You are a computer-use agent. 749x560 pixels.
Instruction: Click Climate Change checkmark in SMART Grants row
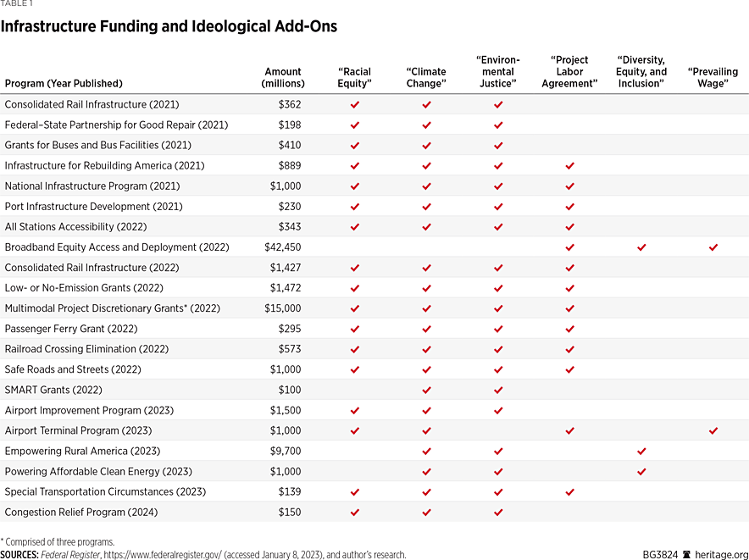[426, 390]
